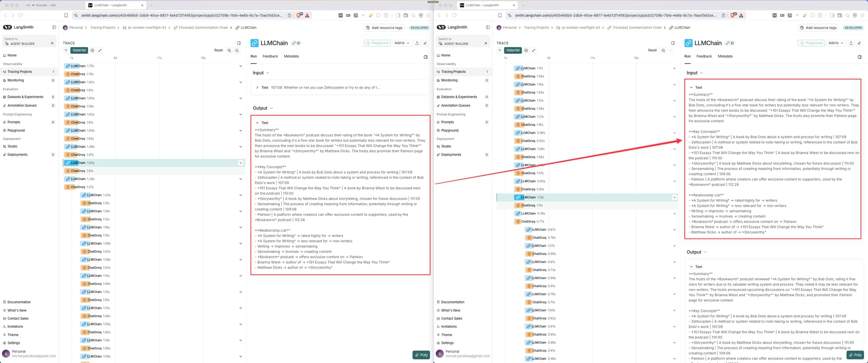The image size is (868, 363).
Task: Open Monitoring in left window sidebar
Action: click(x=28, y=80)
